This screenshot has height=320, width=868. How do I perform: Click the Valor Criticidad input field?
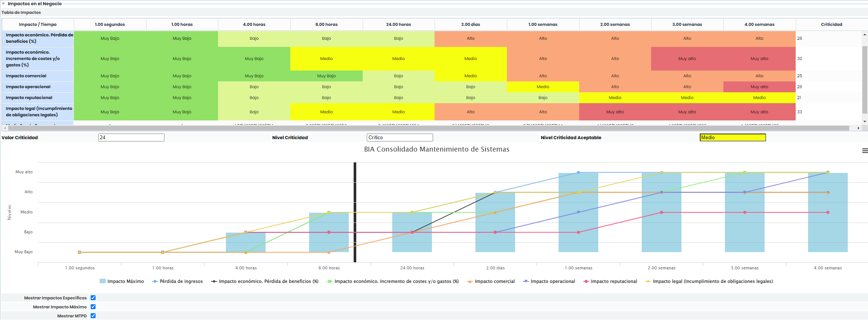(131, 138)
